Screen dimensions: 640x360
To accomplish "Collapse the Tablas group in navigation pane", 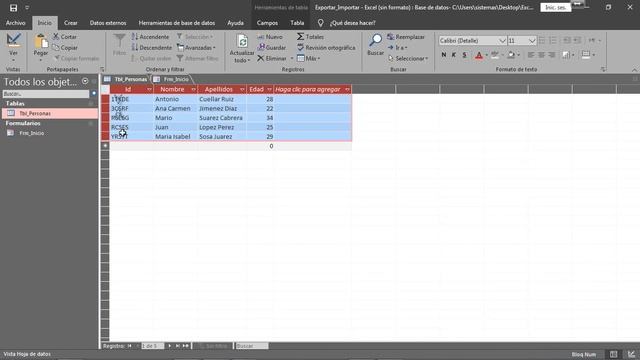I will pyautogui.click(x=91, y=104).
